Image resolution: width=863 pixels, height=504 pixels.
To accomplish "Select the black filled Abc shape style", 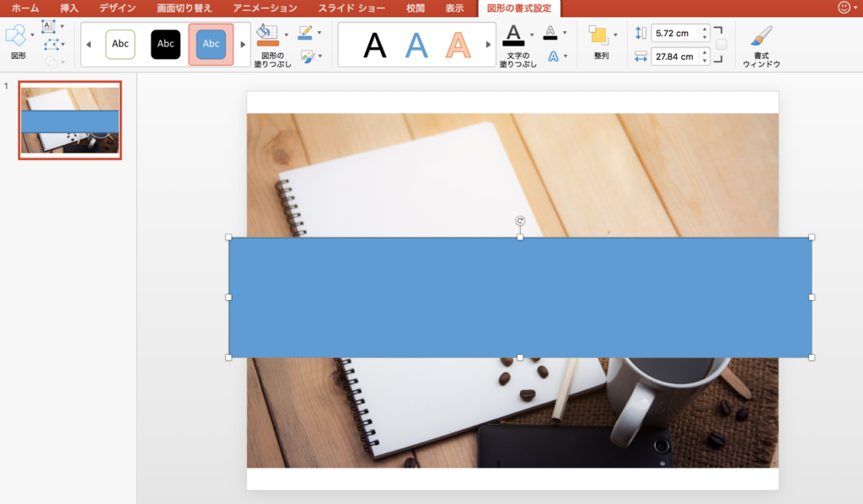I will tap(165, 45).
